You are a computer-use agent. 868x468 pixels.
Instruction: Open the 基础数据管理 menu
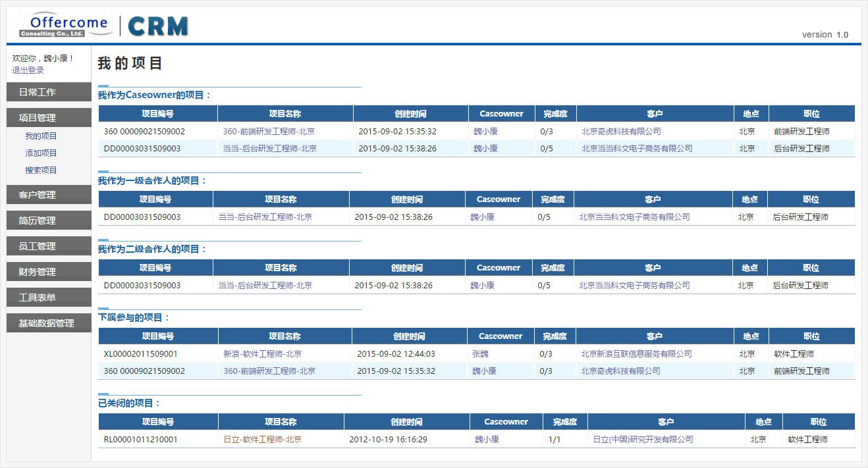coord(49,323)
